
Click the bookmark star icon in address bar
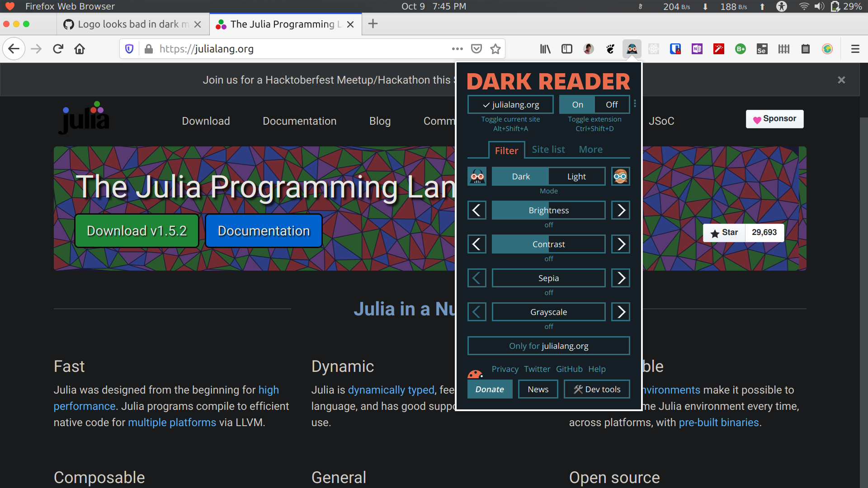coord(495,49)
